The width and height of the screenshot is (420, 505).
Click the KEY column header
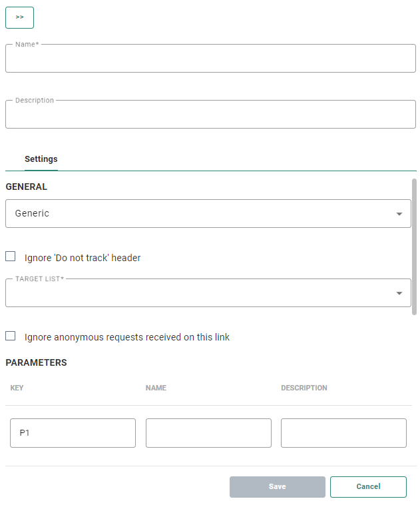pyautogui.click(x=17, y=388)
